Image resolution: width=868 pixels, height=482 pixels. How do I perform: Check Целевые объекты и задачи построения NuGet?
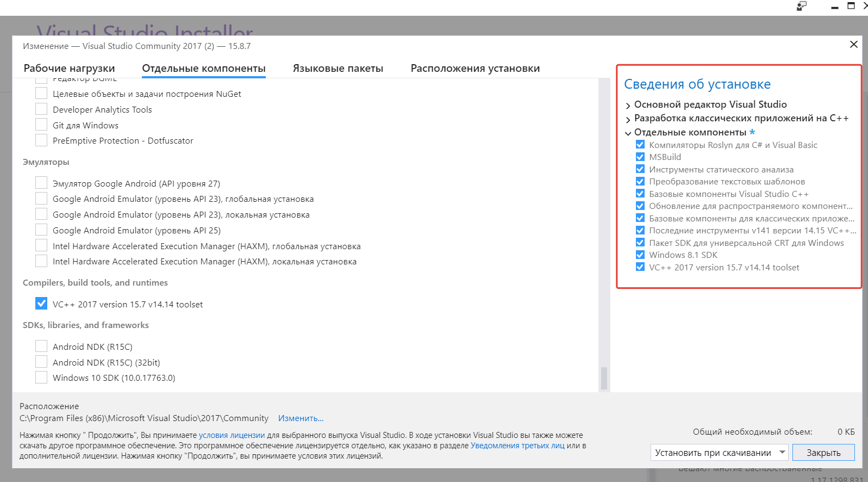point(41,94)
